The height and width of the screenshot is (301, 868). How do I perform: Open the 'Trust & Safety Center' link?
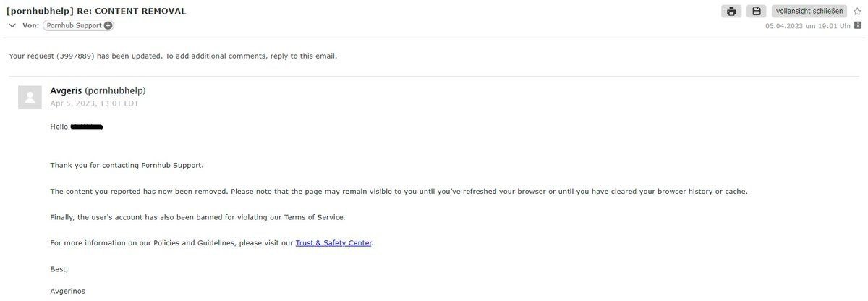coord(333,243)
